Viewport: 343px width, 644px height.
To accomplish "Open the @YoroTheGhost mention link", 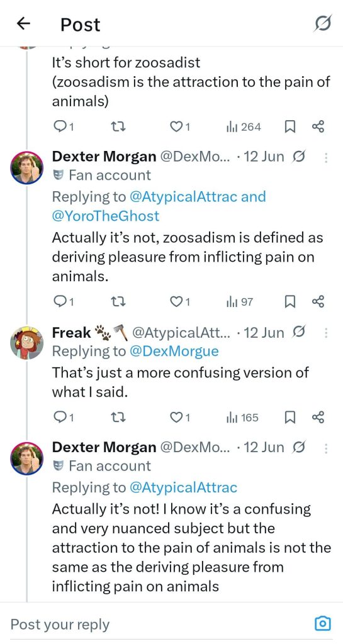I will coord(105,216).
